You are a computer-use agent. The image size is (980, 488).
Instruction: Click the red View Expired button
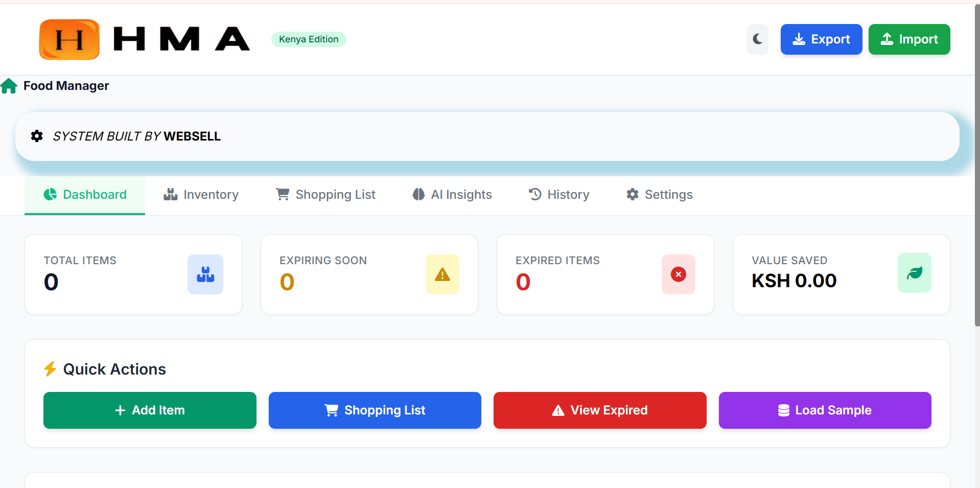(x=600, y=410)
